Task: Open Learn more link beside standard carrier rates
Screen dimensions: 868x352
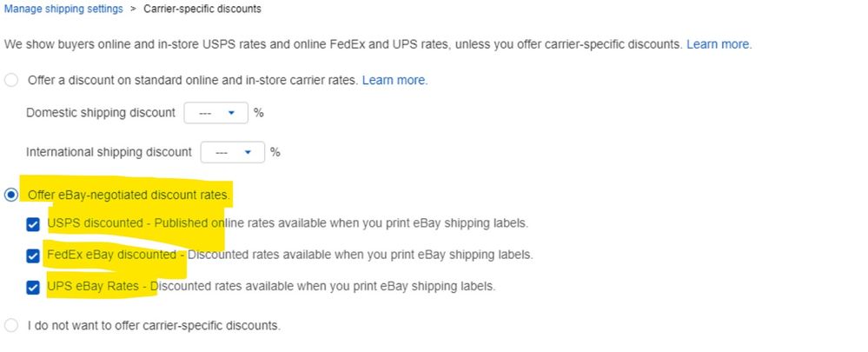Action: (x=394, y=80)
